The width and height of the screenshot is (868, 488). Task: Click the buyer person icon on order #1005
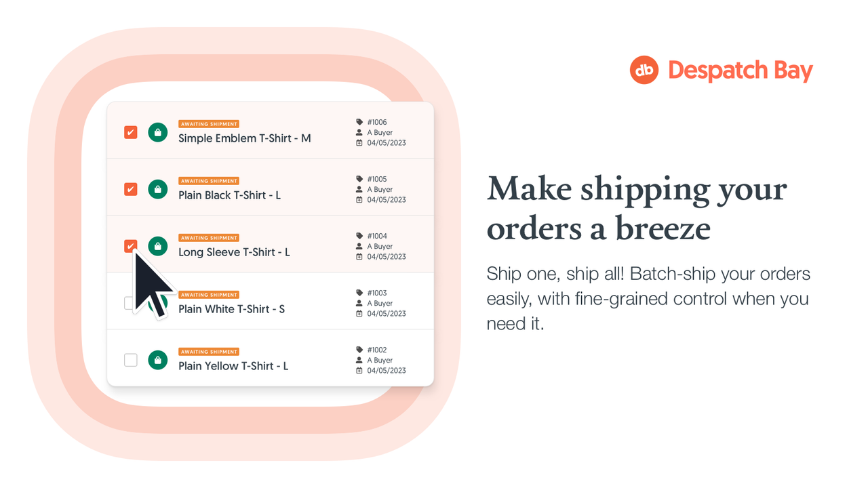pos(359,189)
